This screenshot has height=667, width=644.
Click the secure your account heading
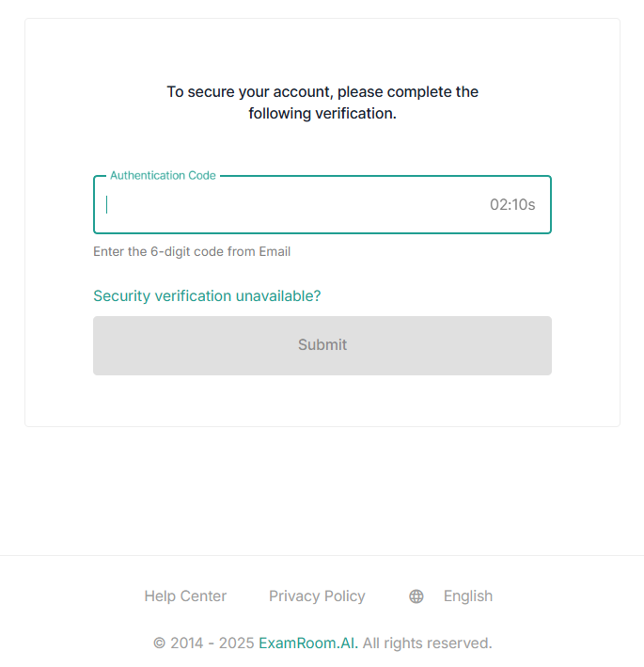(322, 92)
